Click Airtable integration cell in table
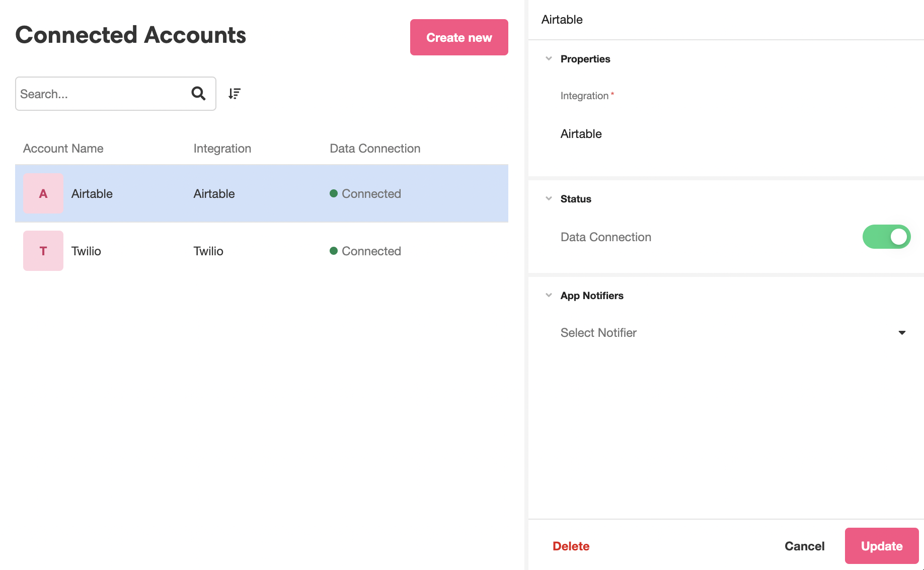This screenshot has height=570, width=924. click(x=214, y=194)
